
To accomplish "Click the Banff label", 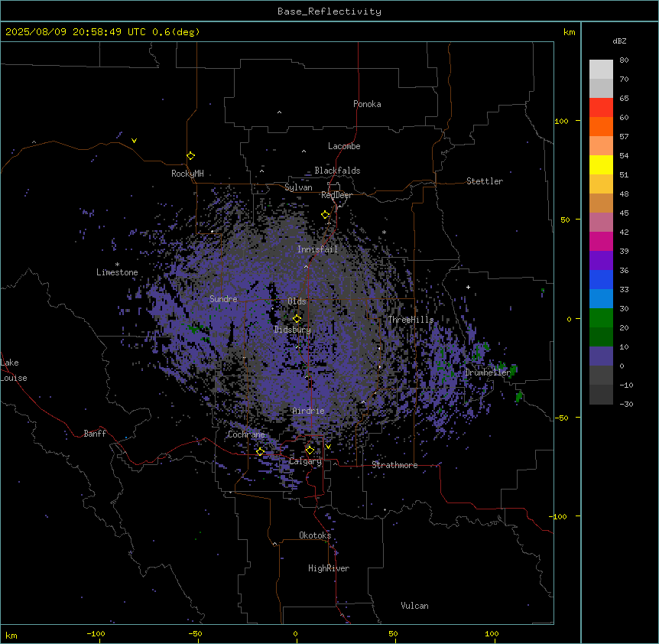I will pos(95,434).
